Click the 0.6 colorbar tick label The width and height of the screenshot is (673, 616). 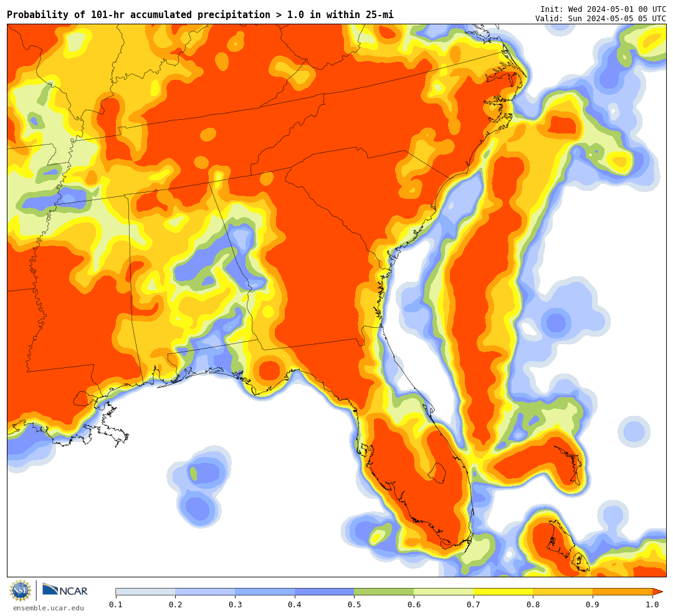(414, 604)
